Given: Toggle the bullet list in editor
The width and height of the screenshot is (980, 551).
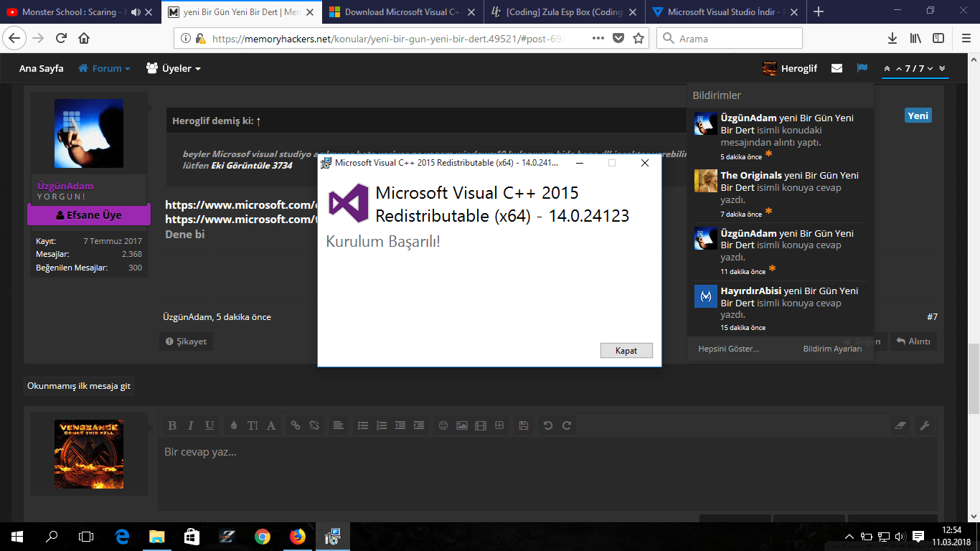Looking at the screenshot, I should coord(363,425).
